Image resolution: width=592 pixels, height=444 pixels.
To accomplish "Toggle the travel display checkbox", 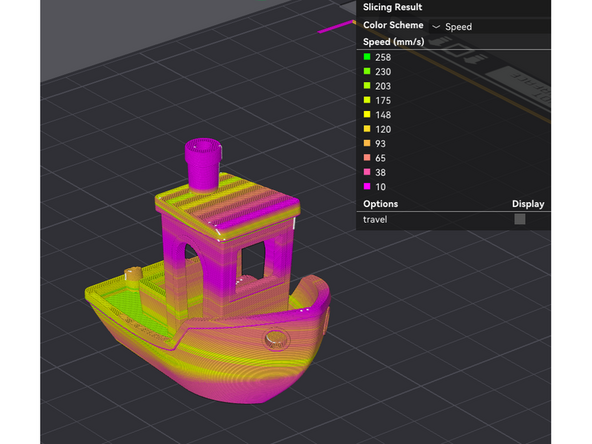I will click(520, 219).
